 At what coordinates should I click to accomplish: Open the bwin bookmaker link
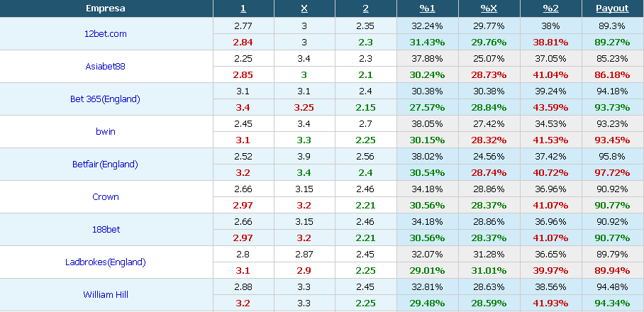[105, 132]
